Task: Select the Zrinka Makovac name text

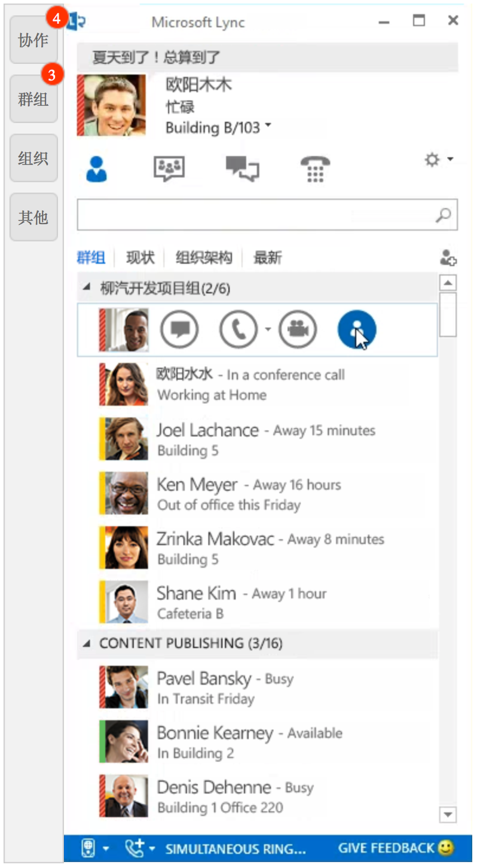Action: (x=215, y=539)
